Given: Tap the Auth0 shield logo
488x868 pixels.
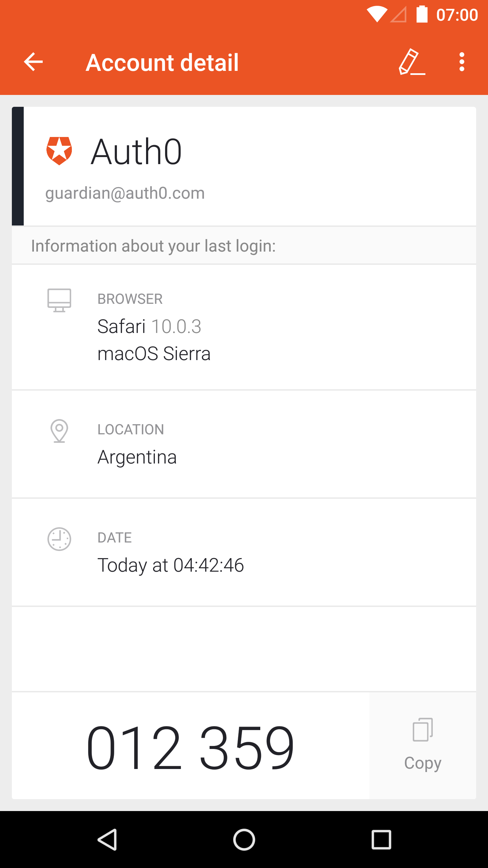Looking at the screenshot, I should (59, 151).
